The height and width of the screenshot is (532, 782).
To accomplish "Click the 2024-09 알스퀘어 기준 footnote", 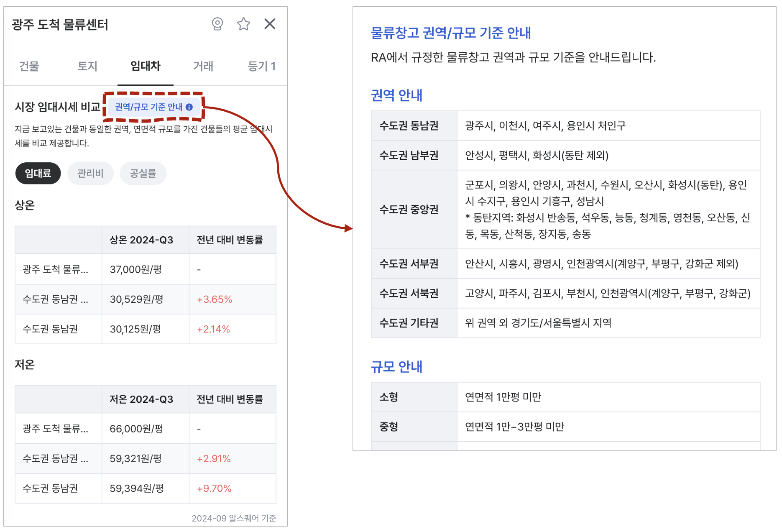I will coord(234,519).
